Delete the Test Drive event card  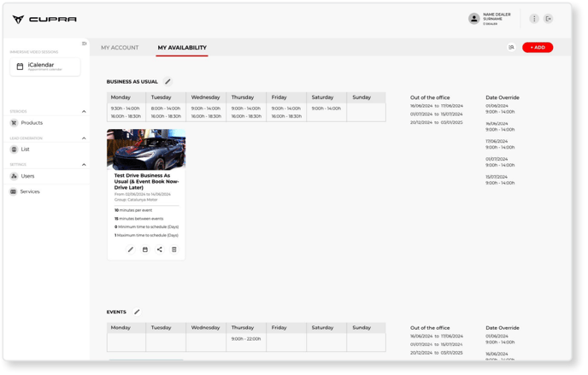[174, 249]
